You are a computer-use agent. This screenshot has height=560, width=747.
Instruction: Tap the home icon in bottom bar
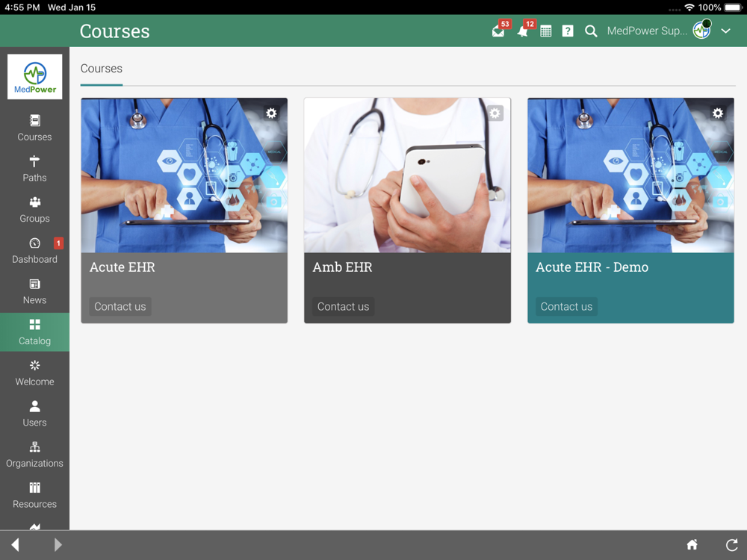point(692,544)
